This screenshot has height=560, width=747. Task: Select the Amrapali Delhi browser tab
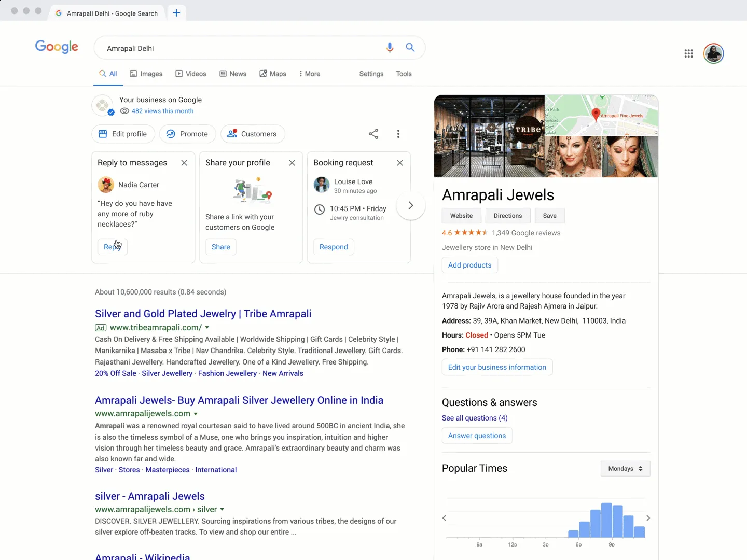click(107, 13)
